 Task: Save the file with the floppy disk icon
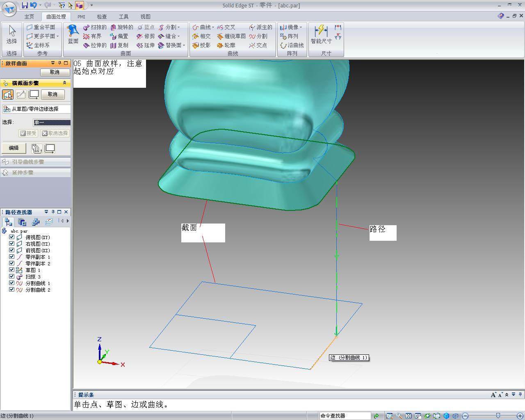[25, 5]
